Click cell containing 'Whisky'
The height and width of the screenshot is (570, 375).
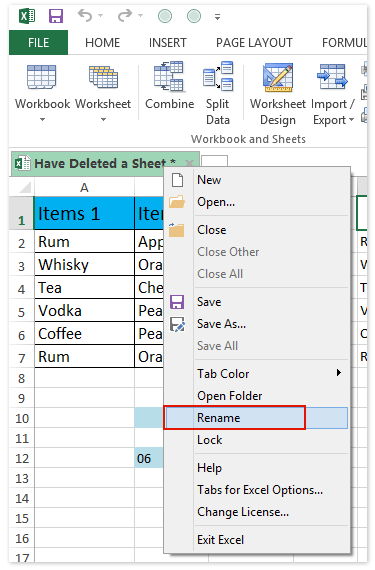[x=84, y=264]
